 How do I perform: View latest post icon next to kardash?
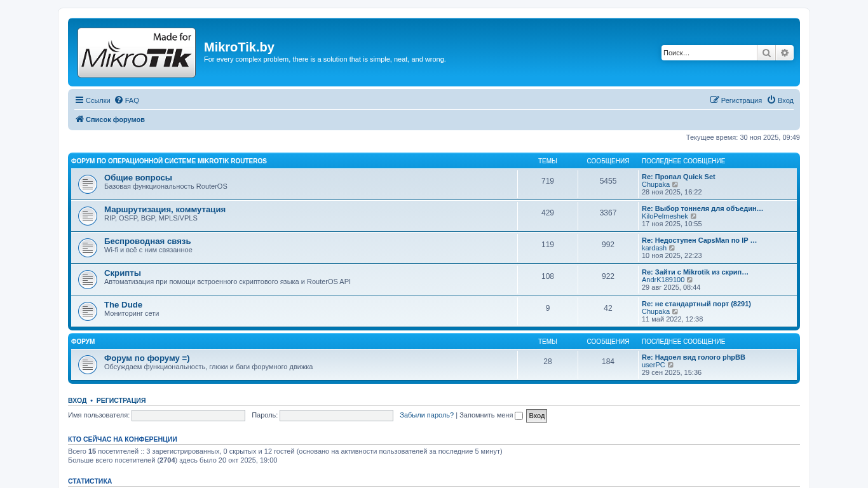coord(672,248)
